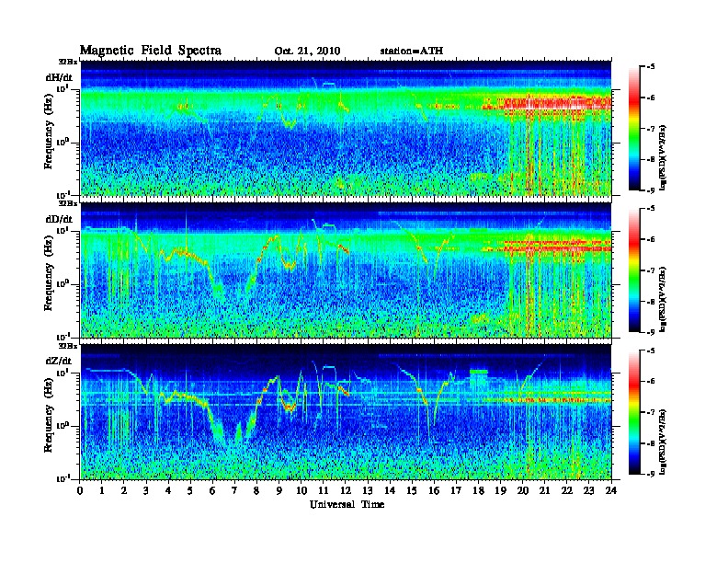
Task: Click the dH/dt spectrogram plot area
Action: [346, 128]
